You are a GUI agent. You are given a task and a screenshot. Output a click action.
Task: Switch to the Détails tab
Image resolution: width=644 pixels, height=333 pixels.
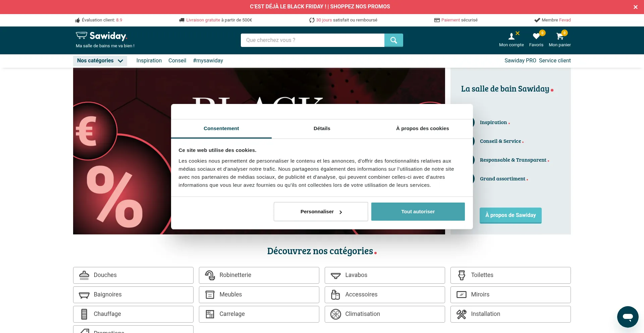click(322, 128)
